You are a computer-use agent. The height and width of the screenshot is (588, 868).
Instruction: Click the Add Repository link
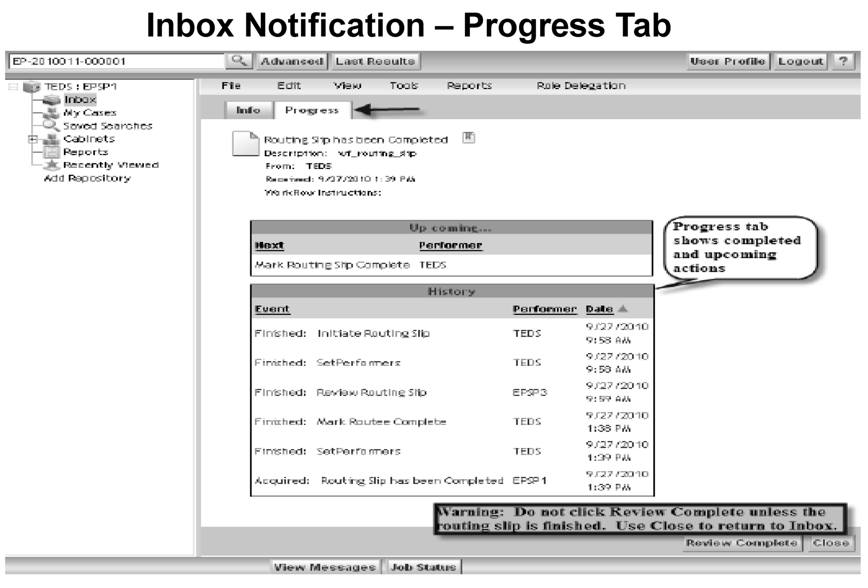(87, 178)
